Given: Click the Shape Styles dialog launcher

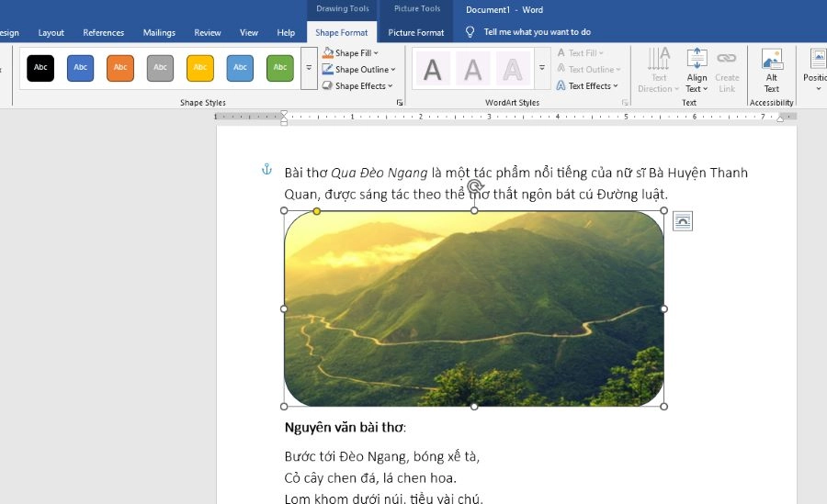Looking at the screenshot, I should point(400,103).
